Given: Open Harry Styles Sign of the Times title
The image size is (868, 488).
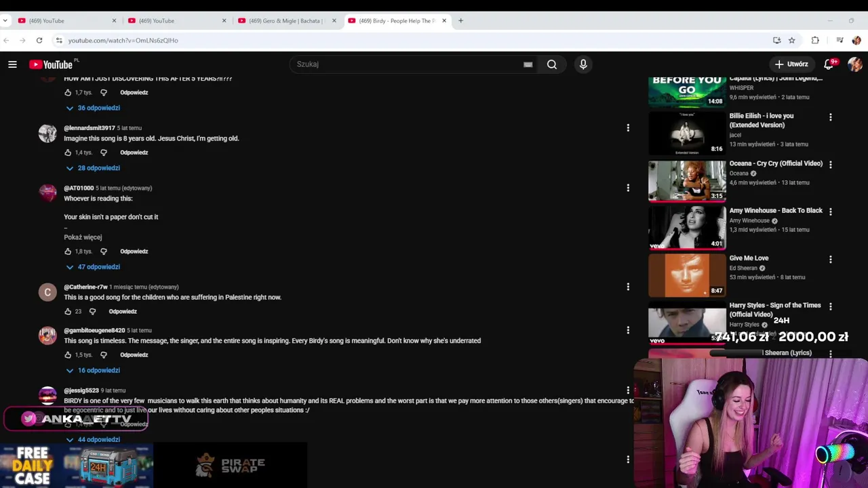Looking at the screenshot, I should pyautogui.click(x=775, y=310).
